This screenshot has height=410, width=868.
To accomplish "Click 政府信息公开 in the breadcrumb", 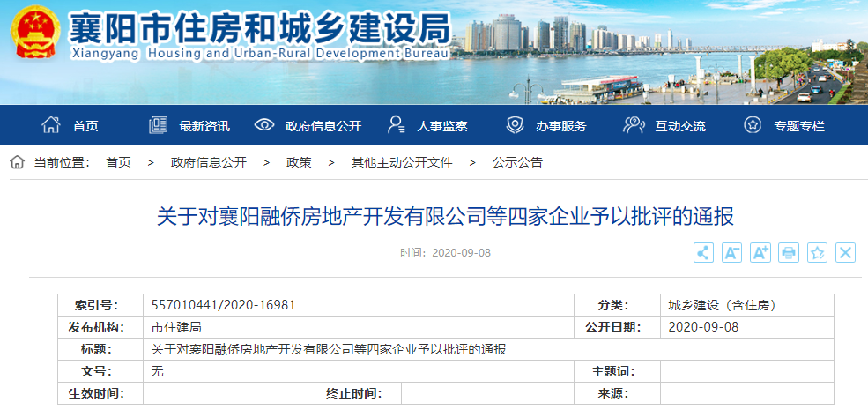I will click(x=209, y=162).
